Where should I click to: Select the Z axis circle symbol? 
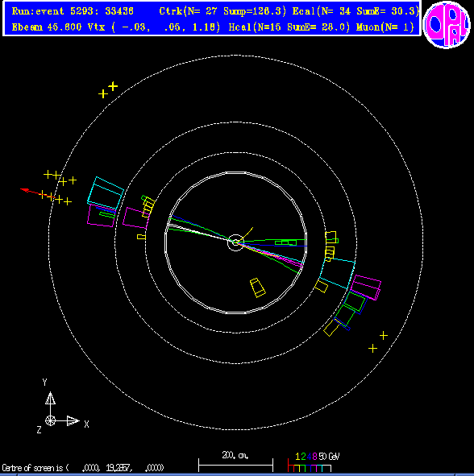[x=51, y=420]
